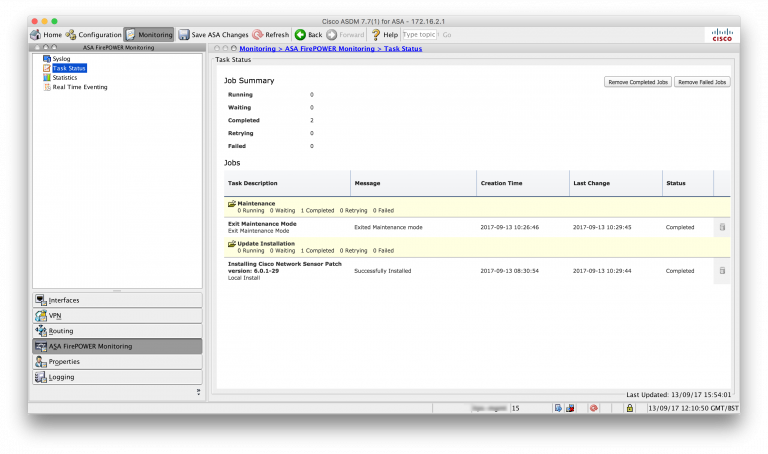Viewport: 768px width, 454px height.
Task: Sort by Message column header
Action: [x=413, y=183]
